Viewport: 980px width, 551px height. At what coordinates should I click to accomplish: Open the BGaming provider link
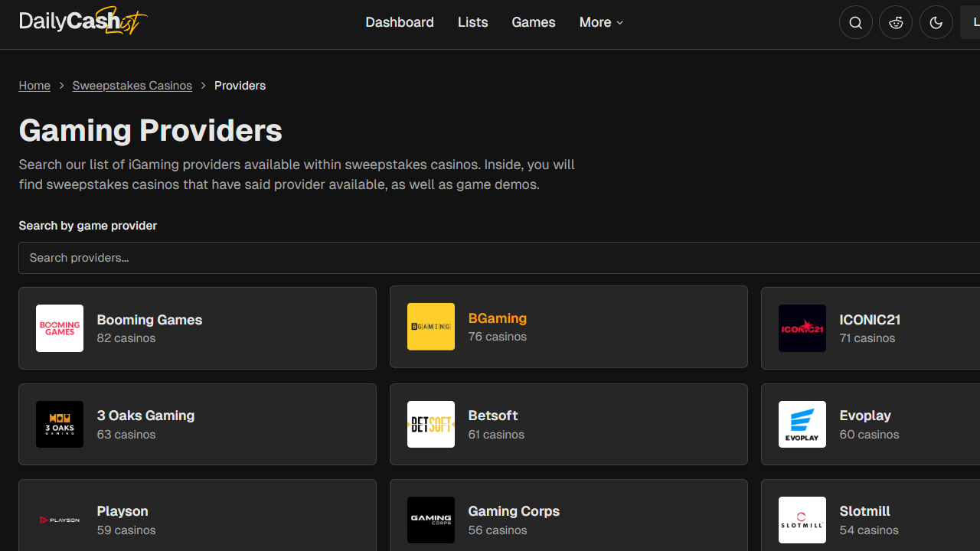point(498,318)
